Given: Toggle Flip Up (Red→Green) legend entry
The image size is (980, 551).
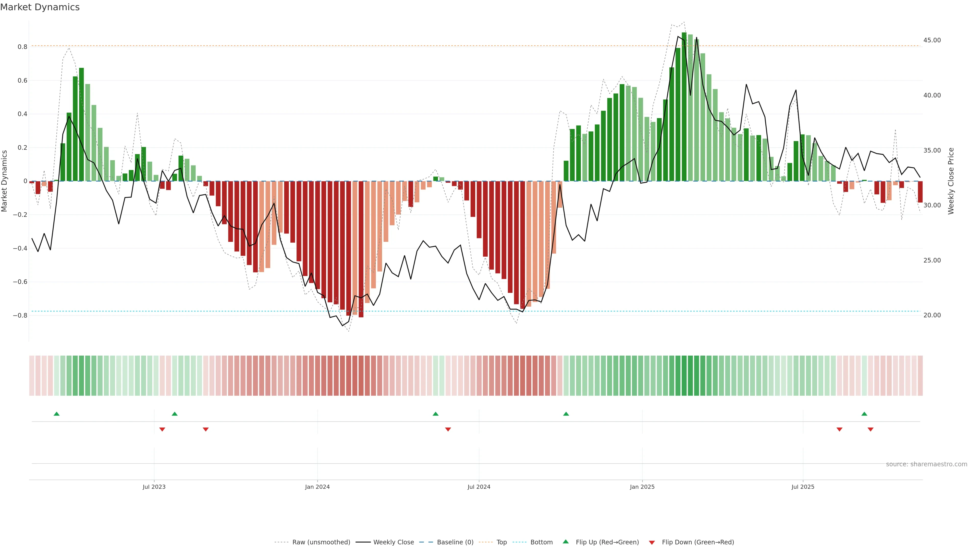Looking at the screenshot, I should (607, 542).
